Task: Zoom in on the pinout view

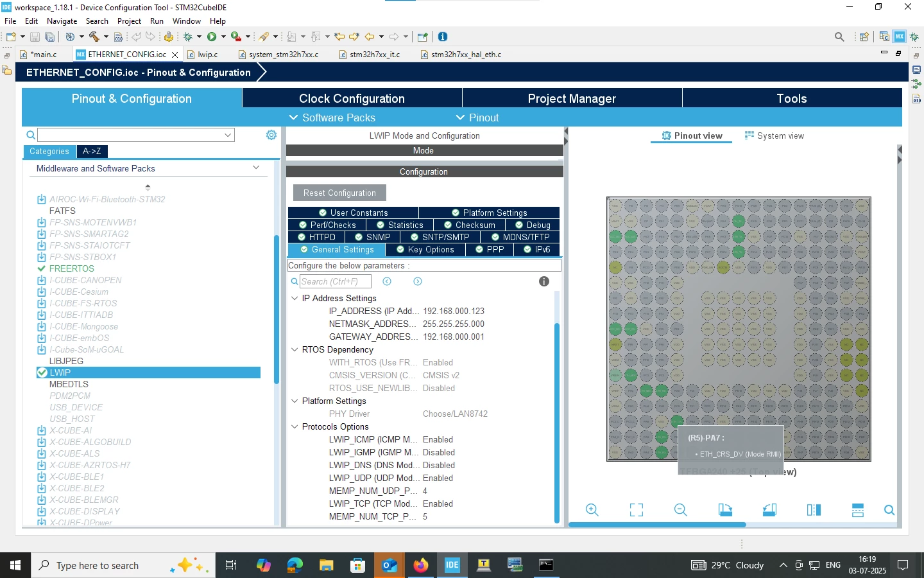Action: tap(592, 510)
